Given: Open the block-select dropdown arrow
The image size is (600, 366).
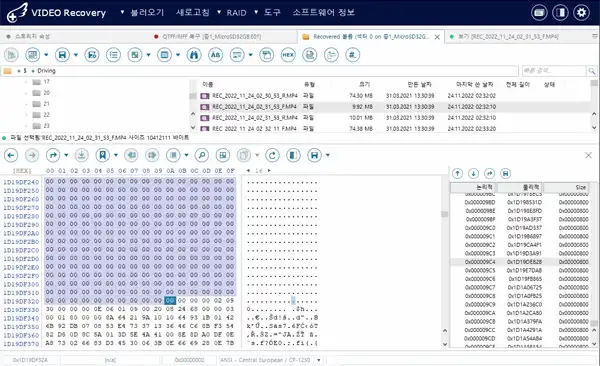Looking at the screenshot, I should (186, 155).
